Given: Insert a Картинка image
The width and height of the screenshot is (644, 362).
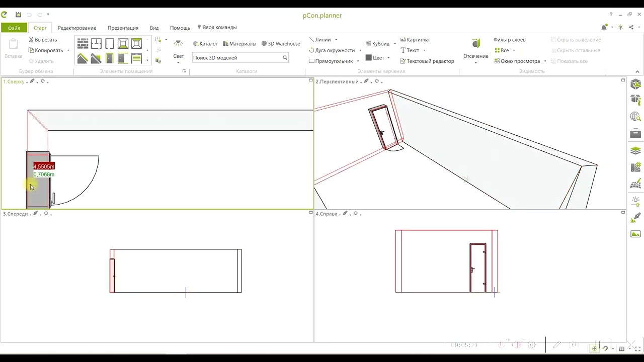Looking at the screenshot, I should tap(415, 40).
